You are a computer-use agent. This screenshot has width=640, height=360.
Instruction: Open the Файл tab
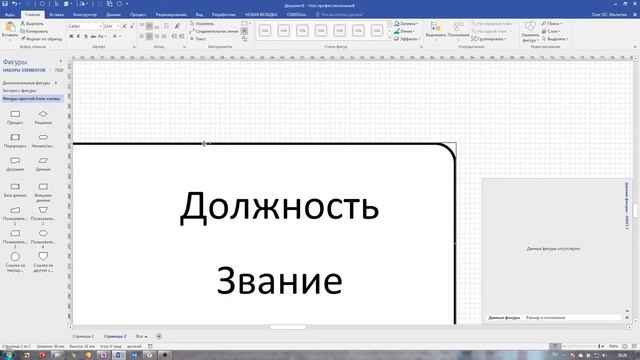[x=9, y=15]
